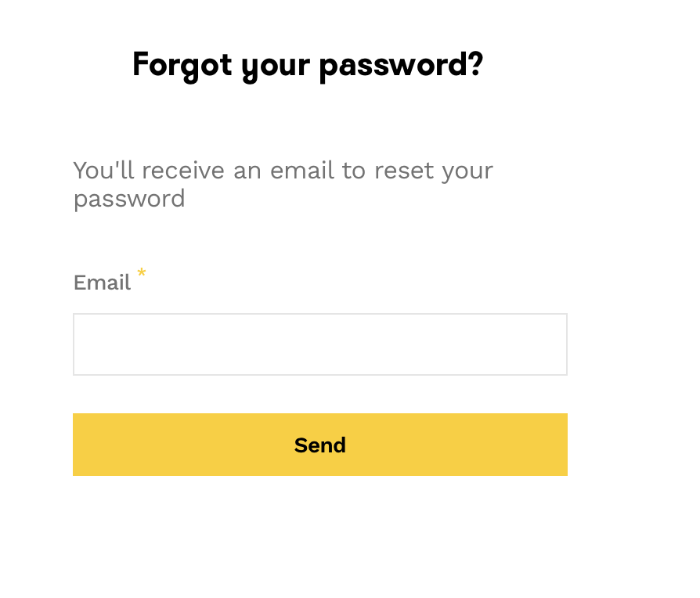Click the "Forgot your password?" heading

(x=307, y=65)
